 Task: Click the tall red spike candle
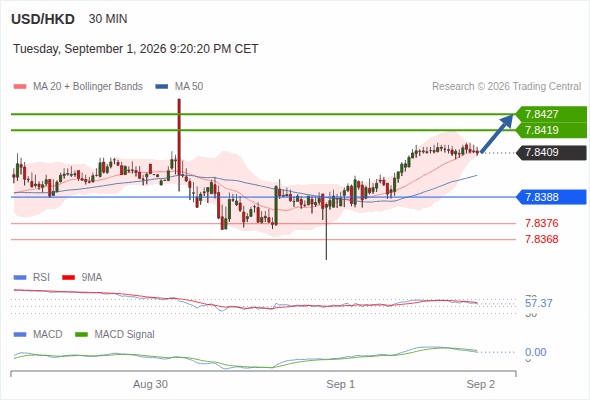click(x=179, y=145)
